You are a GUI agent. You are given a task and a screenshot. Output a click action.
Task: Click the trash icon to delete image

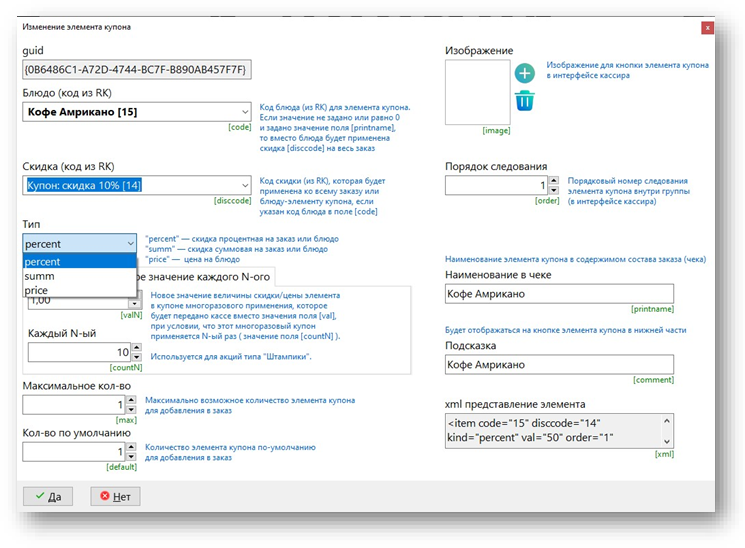(x=524, y=100)
